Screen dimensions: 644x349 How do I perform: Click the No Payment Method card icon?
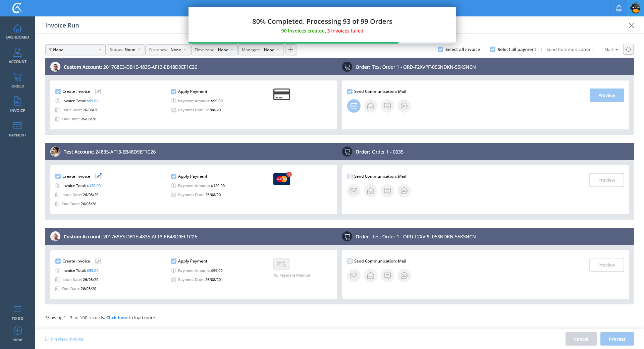pos(282,264)
